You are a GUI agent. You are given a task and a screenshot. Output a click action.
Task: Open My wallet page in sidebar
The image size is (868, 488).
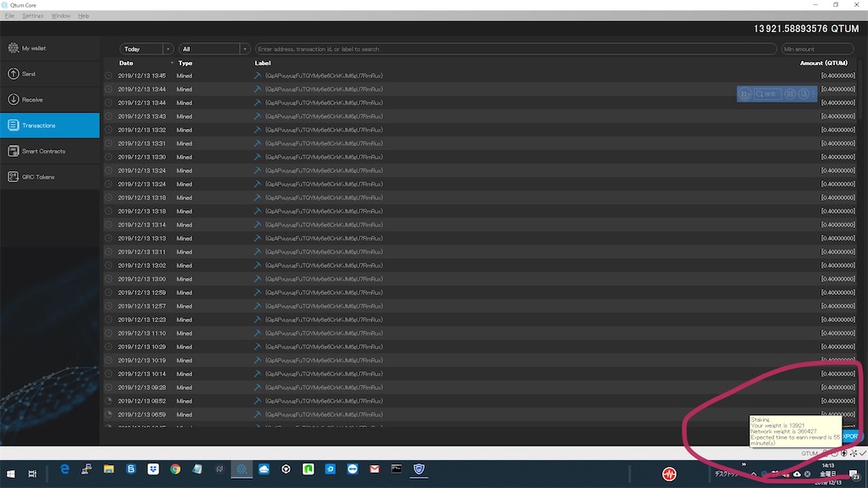pyautogui.click(x=50, y=48)
